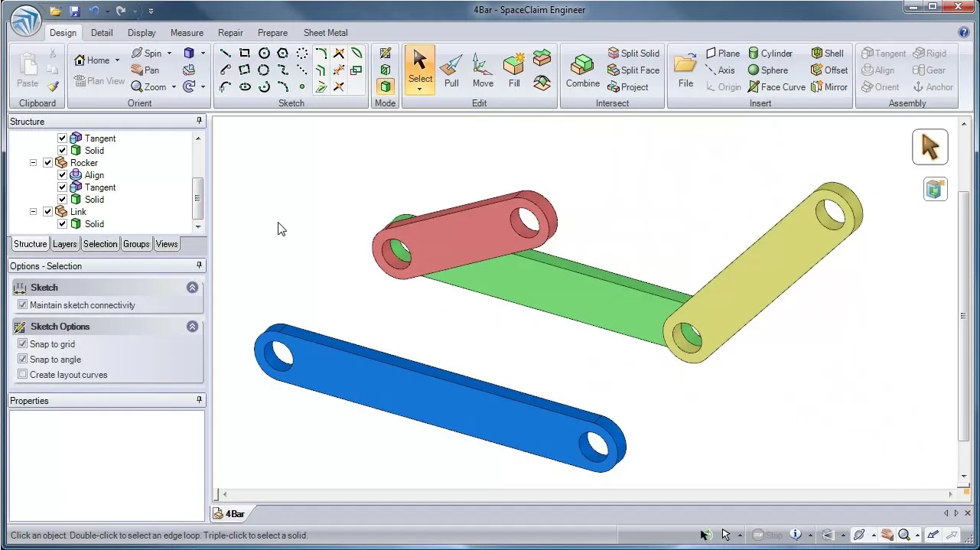Select the Rectangle sketch tool

pos(245,54)
